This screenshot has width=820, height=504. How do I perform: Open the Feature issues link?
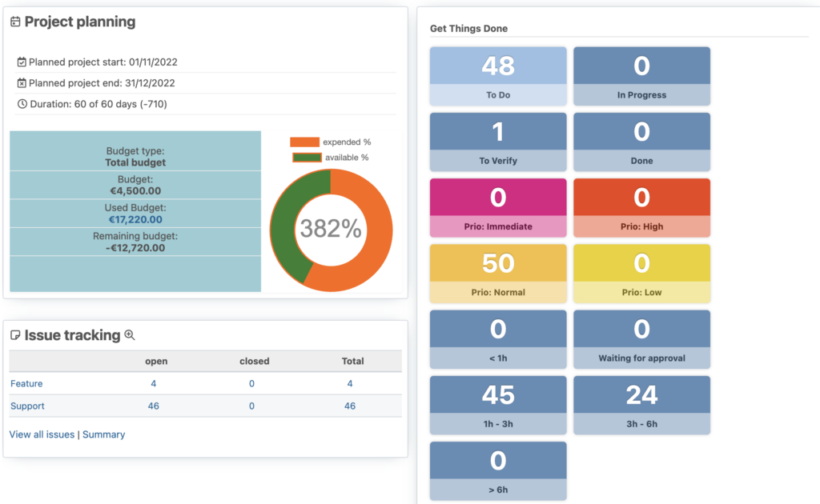tap(26, 383)
